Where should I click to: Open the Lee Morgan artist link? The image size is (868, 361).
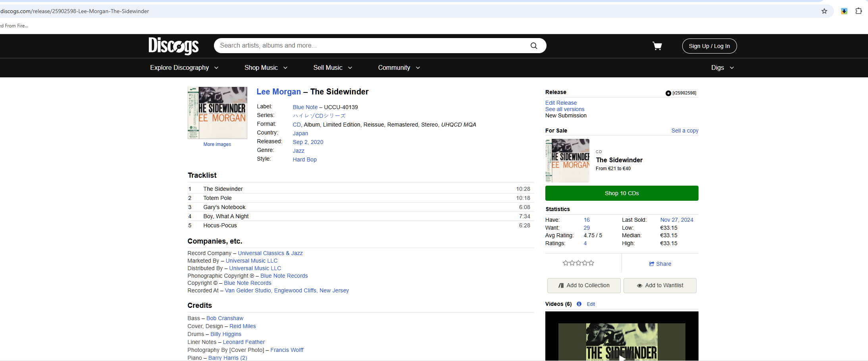279,92
